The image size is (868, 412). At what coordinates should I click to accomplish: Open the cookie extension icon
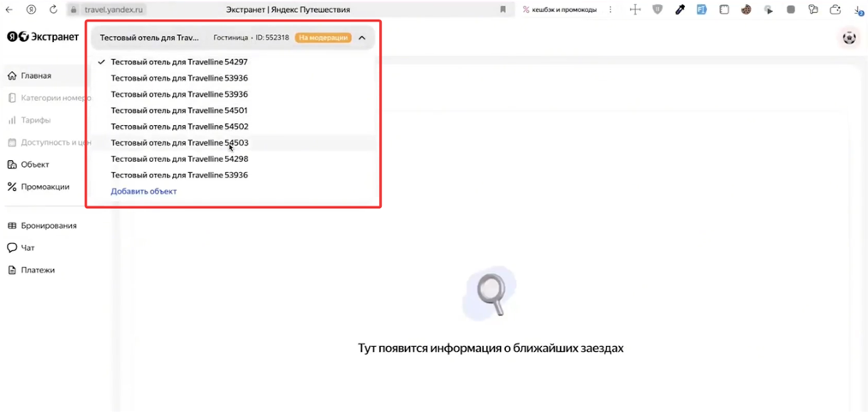click(746, 9)
